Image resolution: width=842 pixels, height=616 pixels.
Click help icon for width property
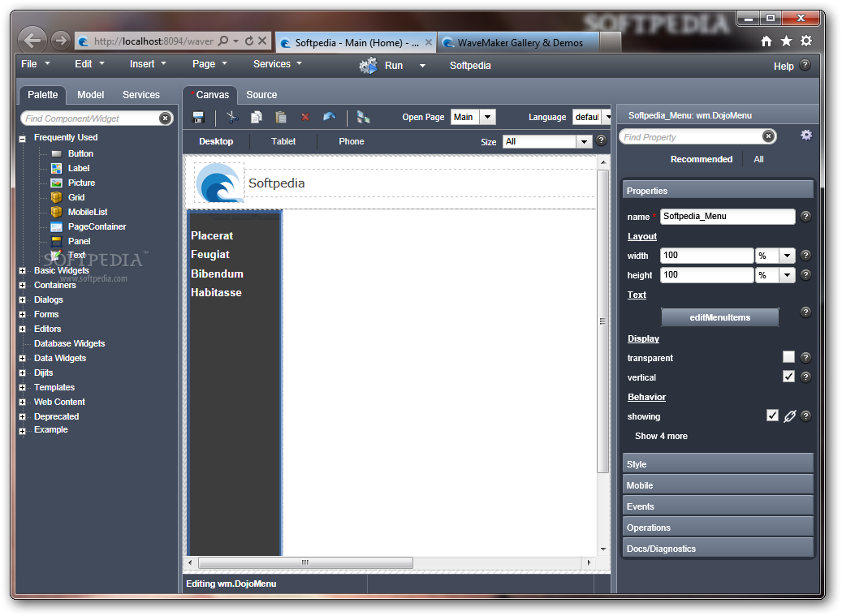805,256
